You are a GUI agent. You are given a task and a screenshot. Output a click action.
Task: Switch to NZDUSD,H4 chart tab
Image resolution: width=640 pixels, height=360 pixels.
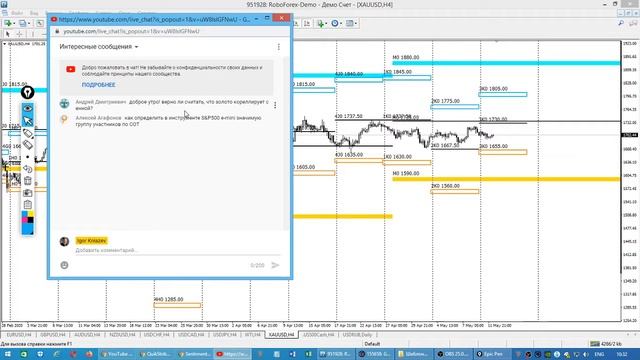click(x=122, y=335)
